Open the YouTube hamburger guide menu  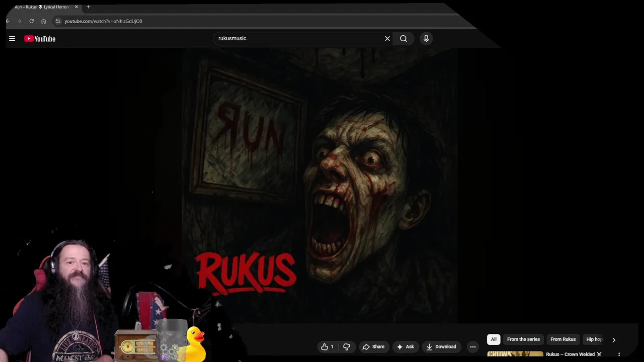[x=12, y=39]
